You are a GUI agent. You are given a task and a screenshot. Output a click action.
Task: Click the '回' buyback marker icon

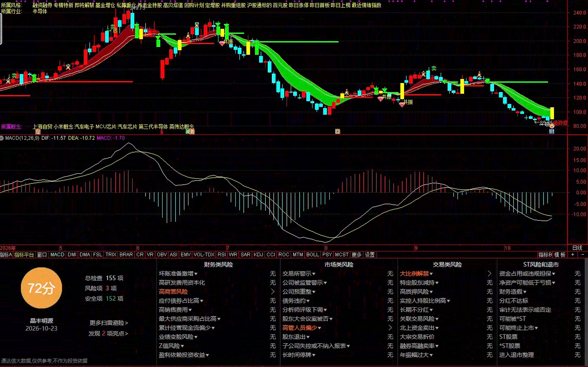[337, 131]
